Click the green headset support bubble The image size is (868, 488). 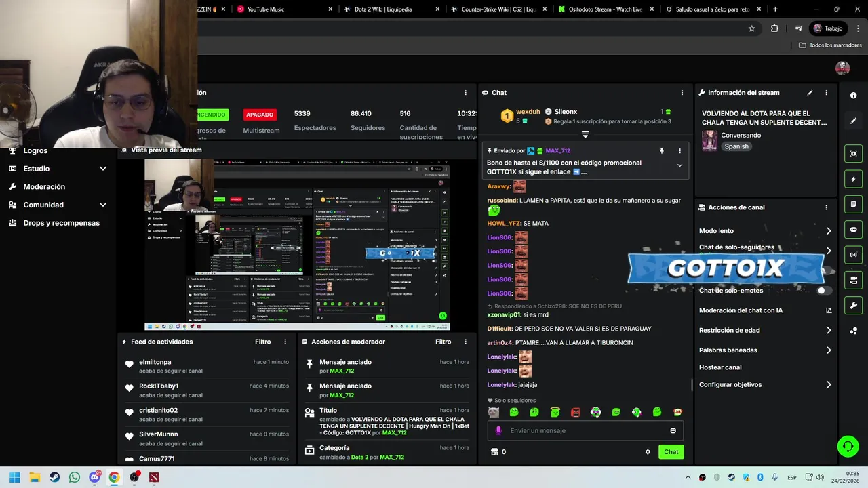848,446
